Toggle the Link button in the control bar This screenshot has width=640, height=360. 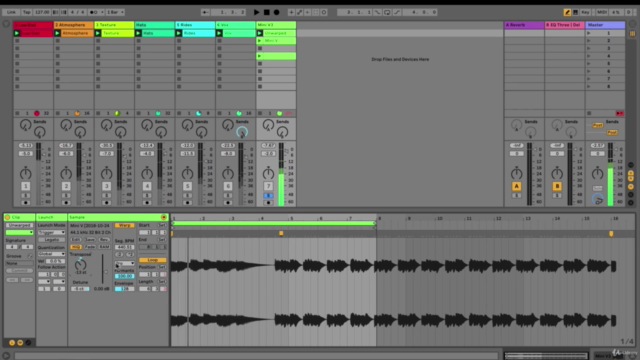pyautogui.click(x=11, y=12)
